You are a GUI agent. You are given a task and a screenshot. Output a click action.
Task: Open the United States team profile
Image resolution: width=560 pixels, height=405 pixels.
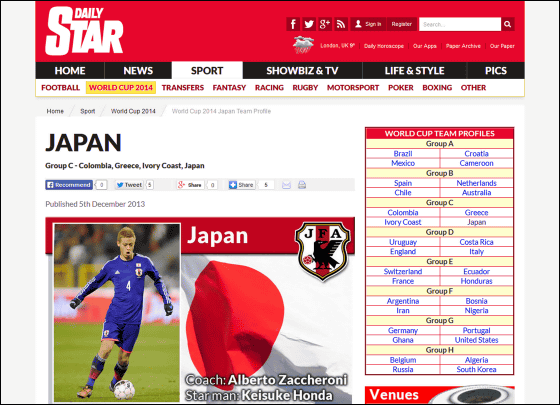476,340
